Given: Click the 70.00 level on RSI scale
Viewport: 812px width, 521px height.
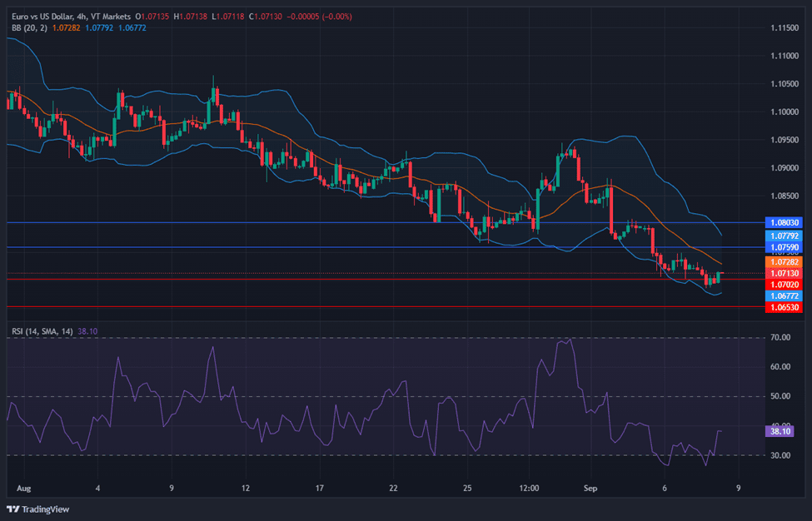Looking at the screenshot, I should [780, 338].
